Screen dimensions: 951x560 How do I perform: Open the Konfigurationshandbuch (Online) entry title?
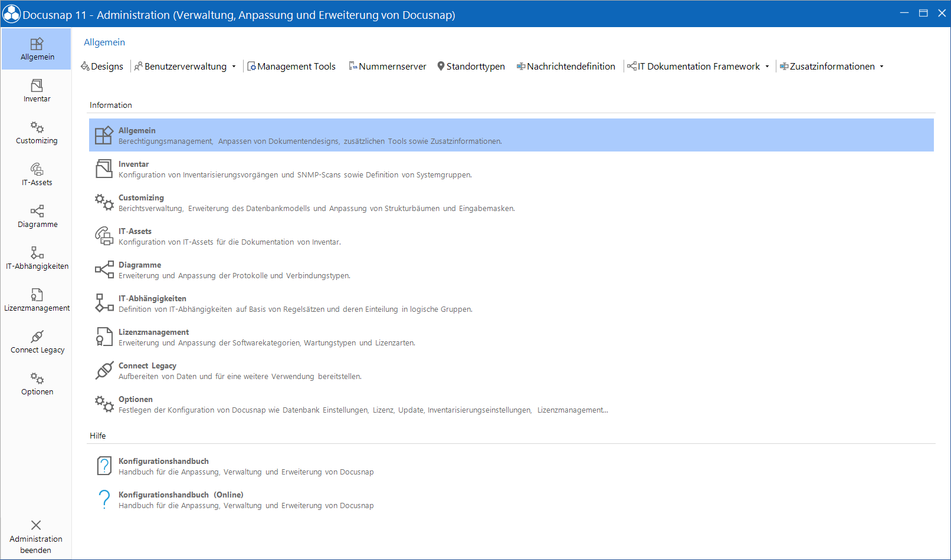coord(181,495)
